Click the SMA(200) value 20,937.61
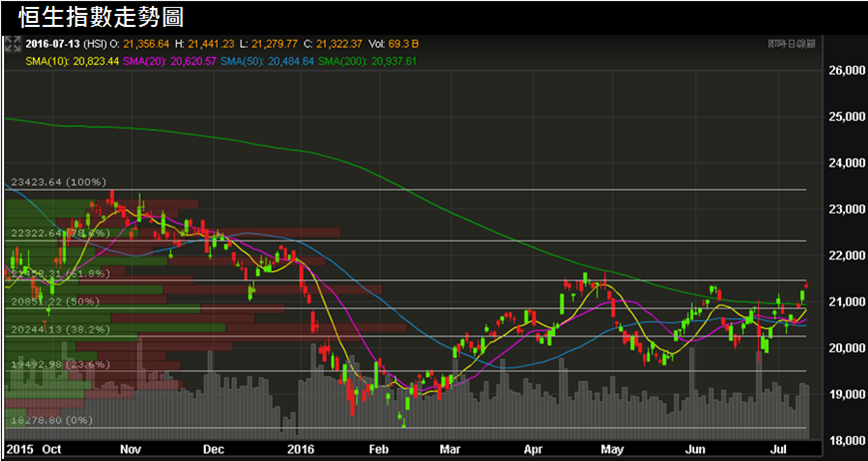868x461 pixels. pos(394,61)
